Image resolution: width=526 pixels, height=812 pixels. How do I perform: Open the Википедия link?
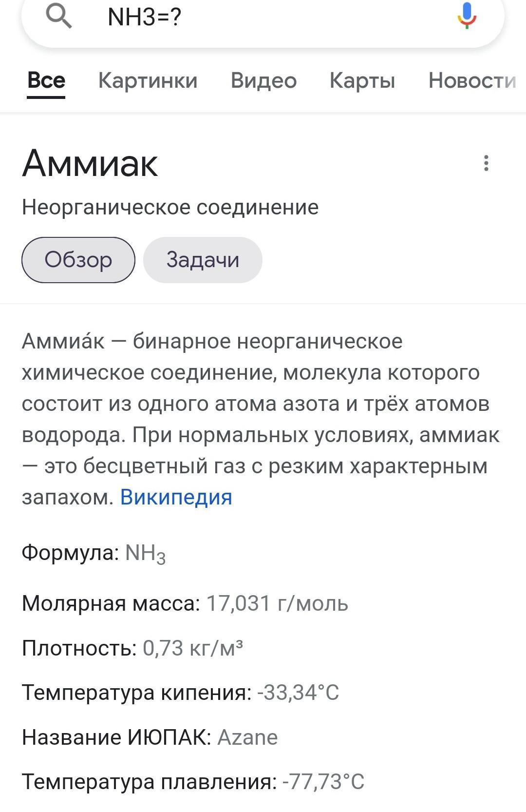pyautogui.click(x=176, y=497)
